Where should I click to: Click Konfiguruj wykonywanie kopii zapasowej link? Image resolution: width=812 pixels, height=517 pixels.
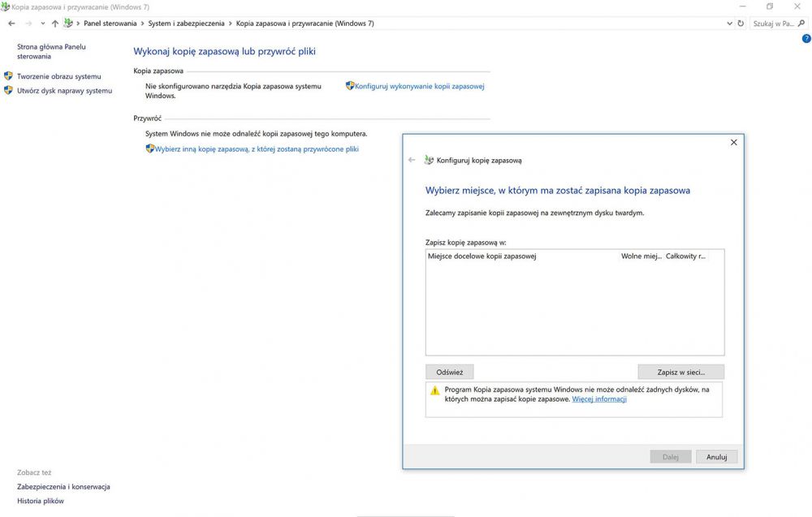[x=420, y=86]
